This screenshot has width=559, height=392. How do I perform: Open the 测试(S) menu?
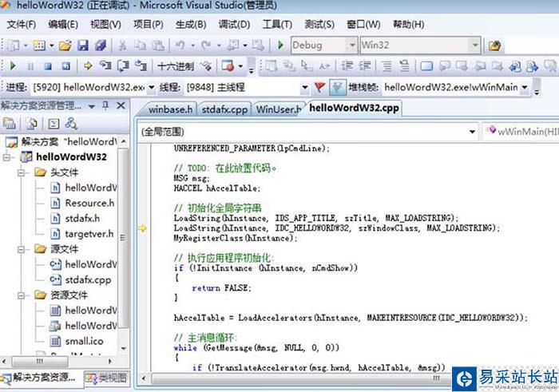pos(319,25)
